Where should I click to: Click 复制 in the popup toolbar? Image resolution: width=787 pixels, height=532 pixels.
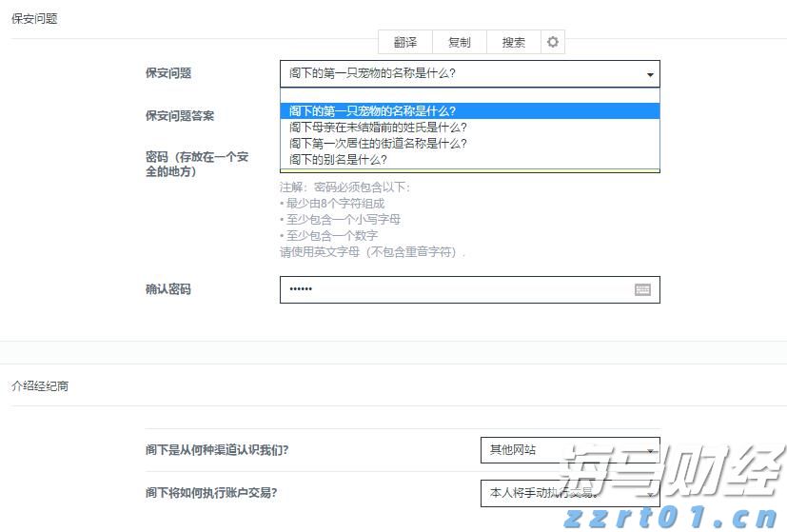click(459, 42)
